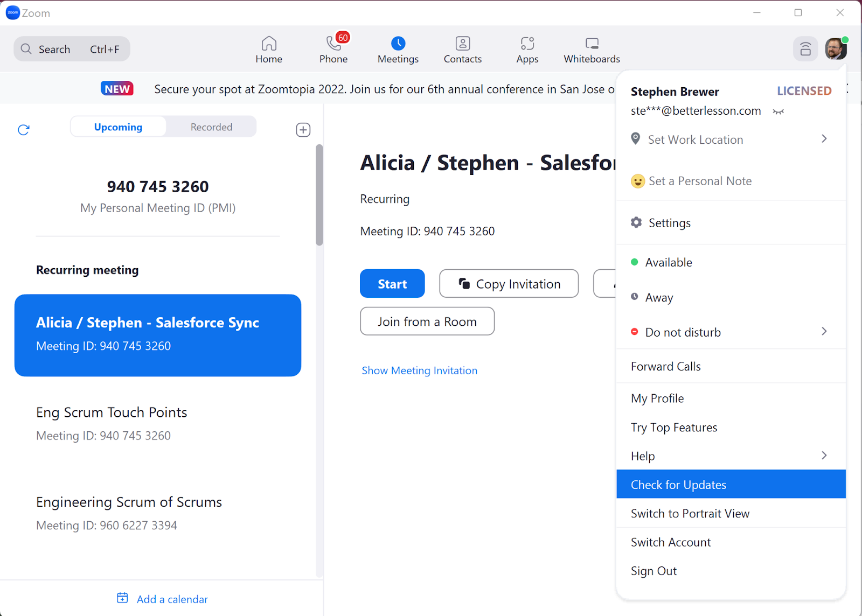
Task: Expand the Help submenu arrow
Action: (x=824, y=456)
